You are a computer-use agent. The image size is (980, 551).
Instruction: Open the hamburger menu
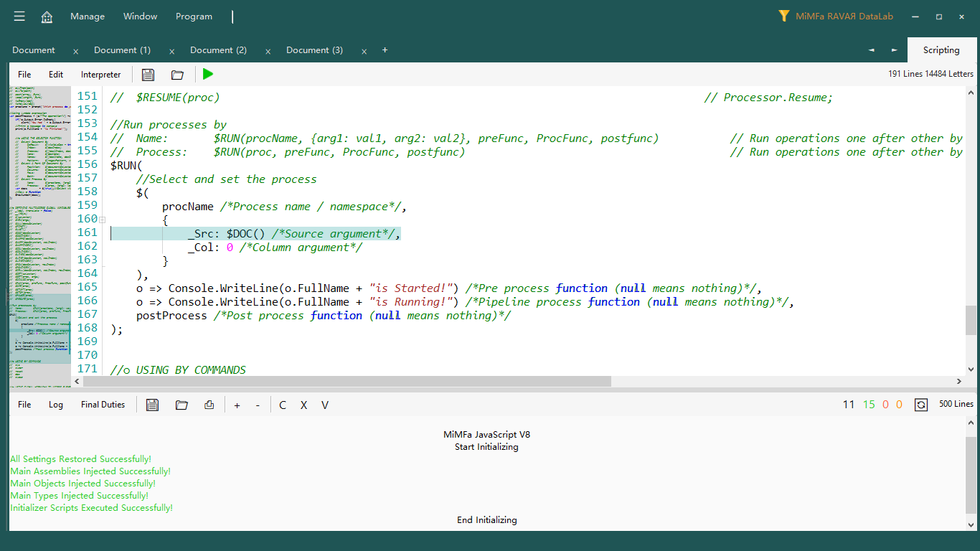(x=19, y=17)
